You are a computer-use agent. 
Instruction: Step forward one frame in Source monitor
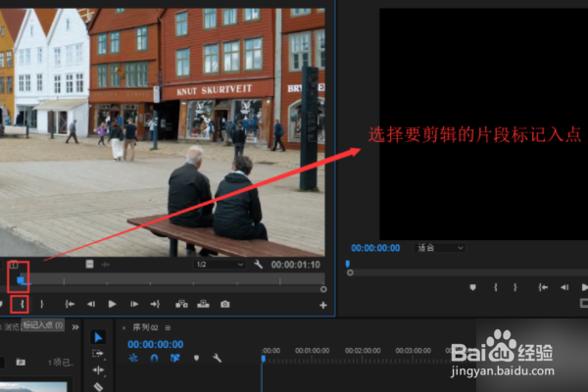point(134,304)
